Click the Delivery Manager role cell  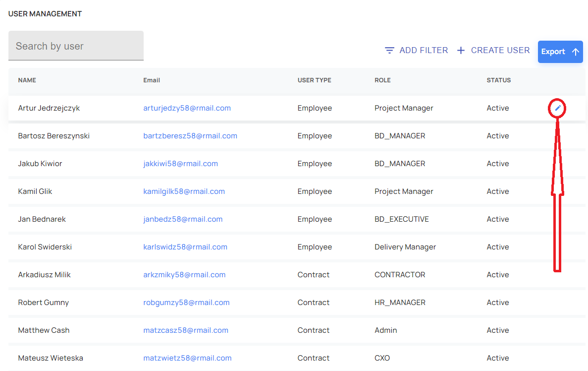405,247
